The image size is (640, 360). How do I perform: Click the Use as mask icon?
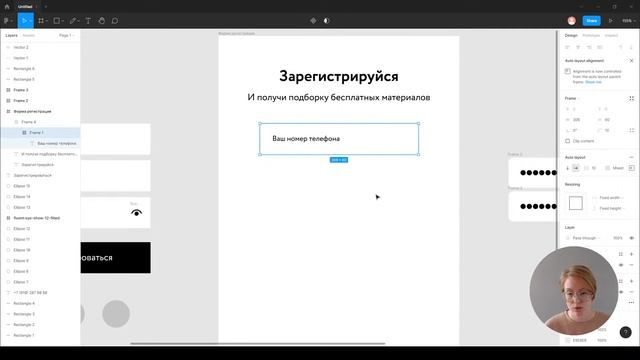[326, 20]
